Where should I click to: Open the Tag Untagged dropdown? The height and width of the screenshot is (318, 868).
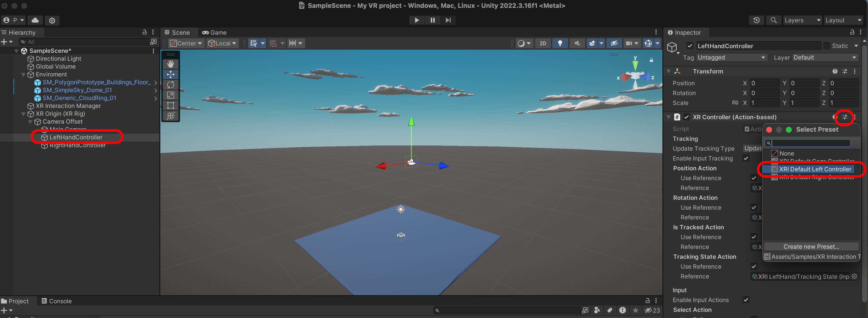pos(731,58)
